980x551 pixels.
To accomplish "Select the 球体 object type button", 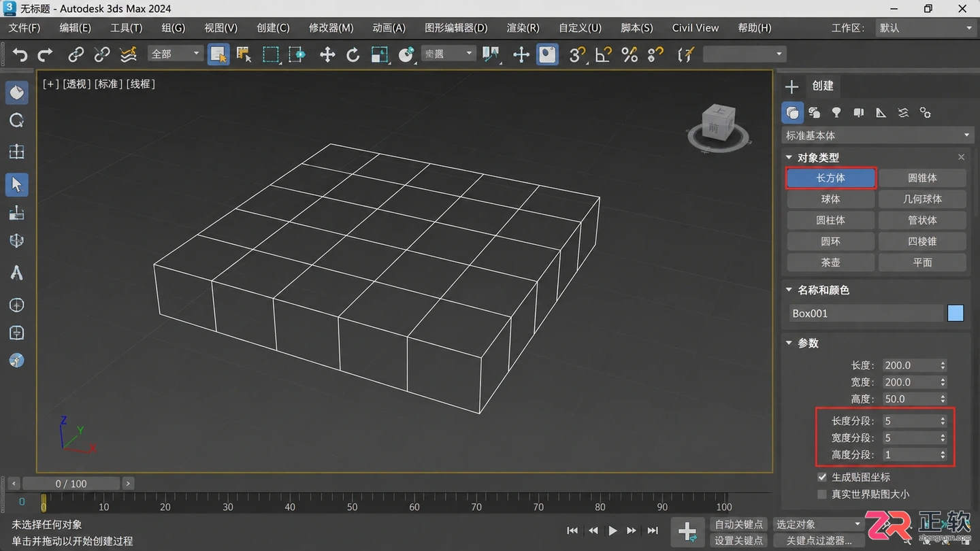I will [x=830, y=199].
